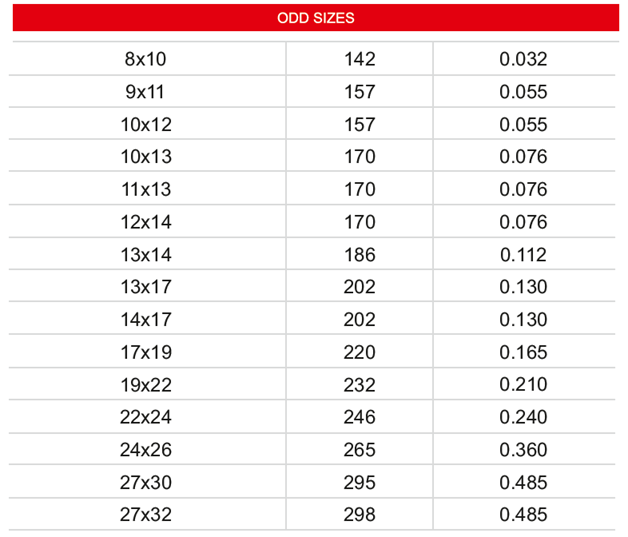The width and height of the screenshot is (628, 537).
Task: Select the 8x10 size cell
Action: [145, 59]
